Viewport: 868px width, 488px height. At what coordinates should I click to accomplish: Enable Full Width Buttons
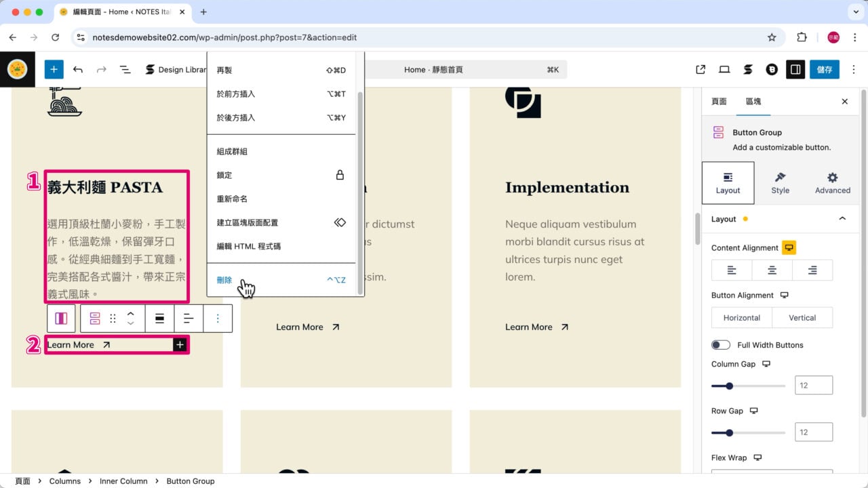pos(721,344)
